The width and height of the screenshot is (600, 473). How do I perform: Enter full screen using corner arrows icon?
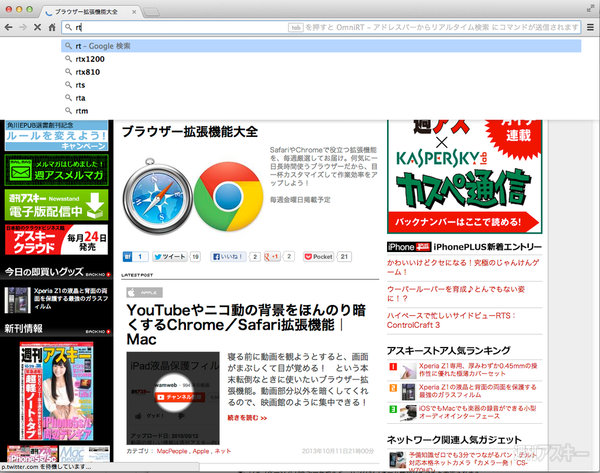(x=590, y=8)
